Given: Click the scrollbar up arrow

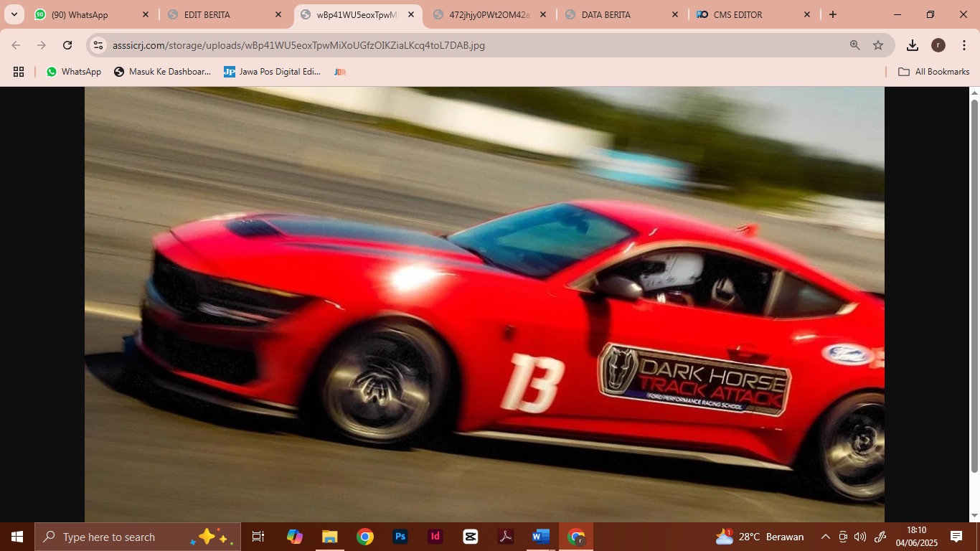Looking at the screenshot, I should pos(974,93).
